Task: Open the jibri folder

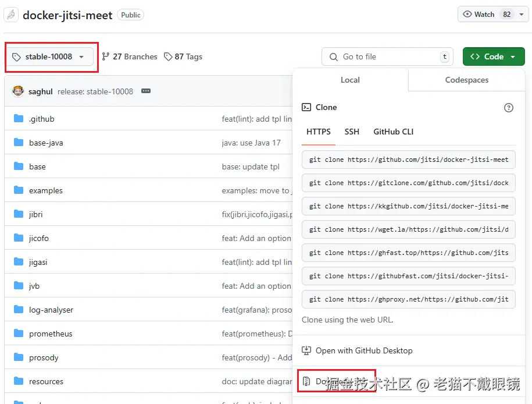Action: click(35, 214)
